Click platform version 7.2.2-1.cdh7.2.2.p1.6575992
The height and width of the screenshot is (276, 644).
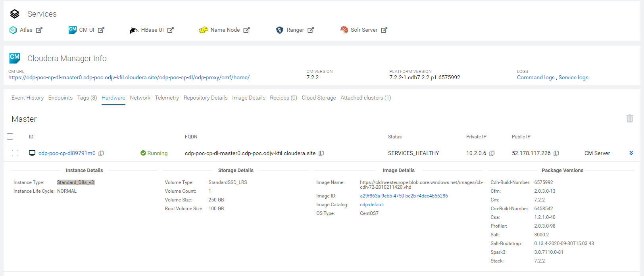point(425,78)
